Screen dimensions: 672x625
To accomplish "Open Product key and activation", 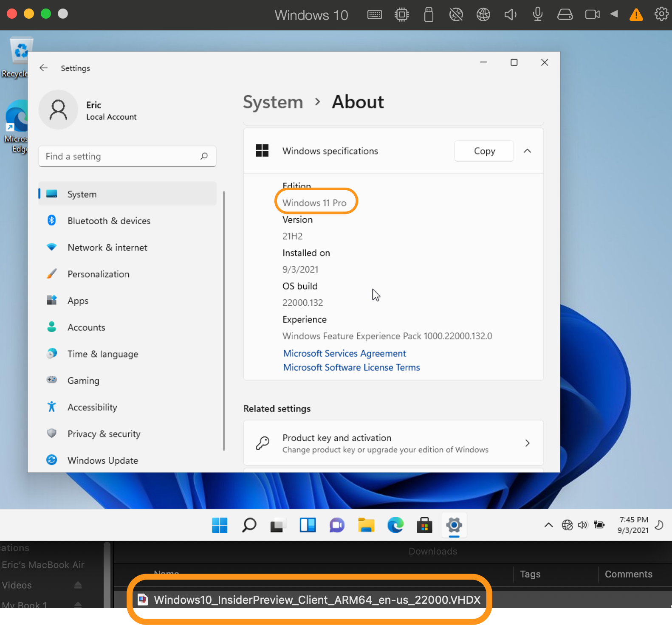I will 393,443.
